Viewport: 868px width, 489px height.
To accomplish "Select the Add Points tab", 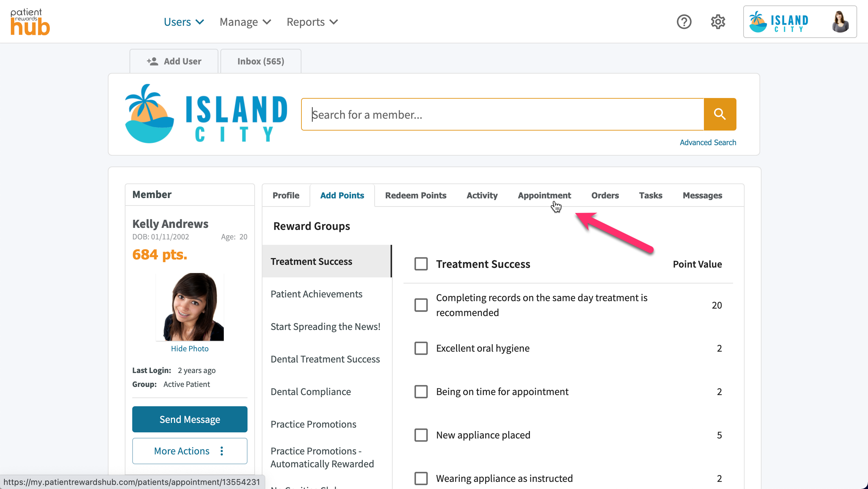I will [x=342, y=195].
